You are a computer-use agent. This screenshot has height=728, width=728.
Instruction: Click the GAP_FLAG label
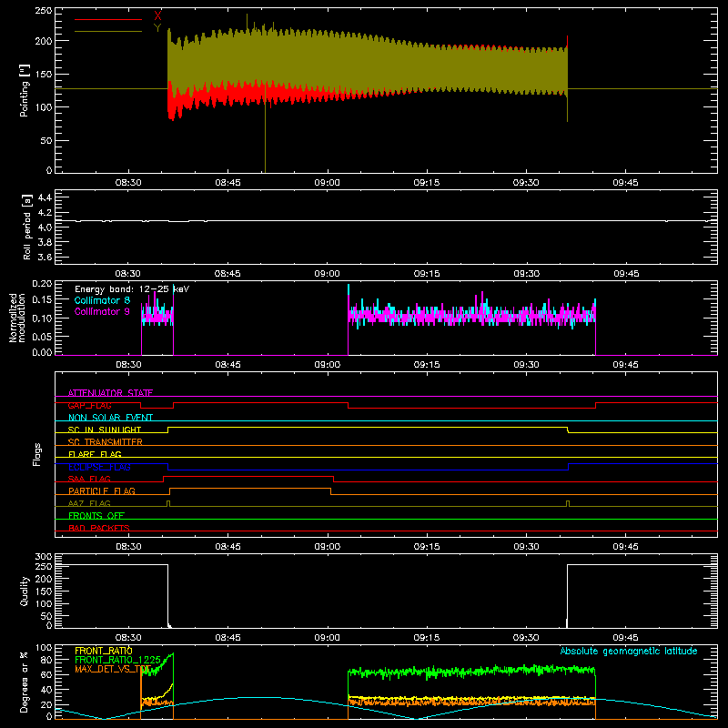coord(89,405)
